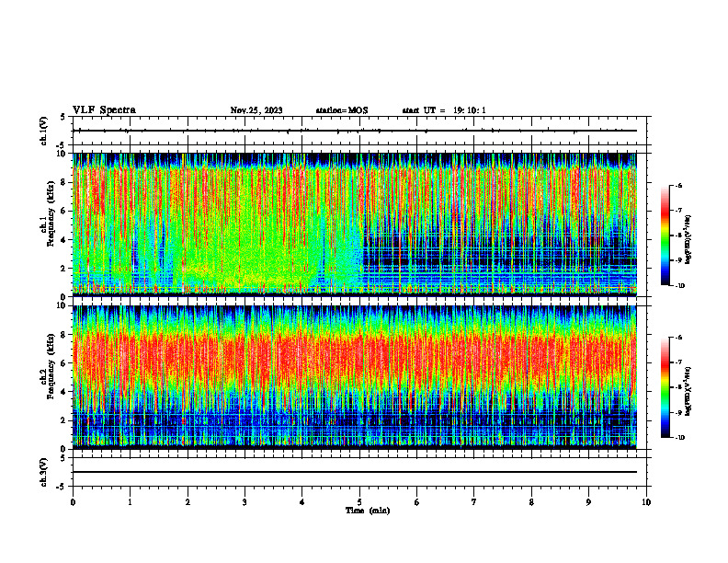The height and width of the screenshot is (563, 728).
Task: Click time axis tick label "2"
Action: pyautogui.click(x=188, y=502)
